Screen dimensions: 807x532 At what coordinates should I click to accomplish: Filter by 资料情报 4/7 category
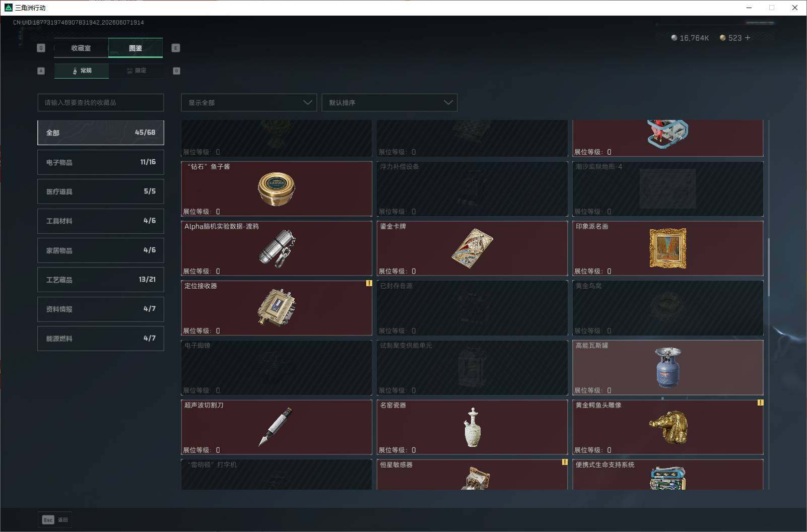[x=101, y=309]
